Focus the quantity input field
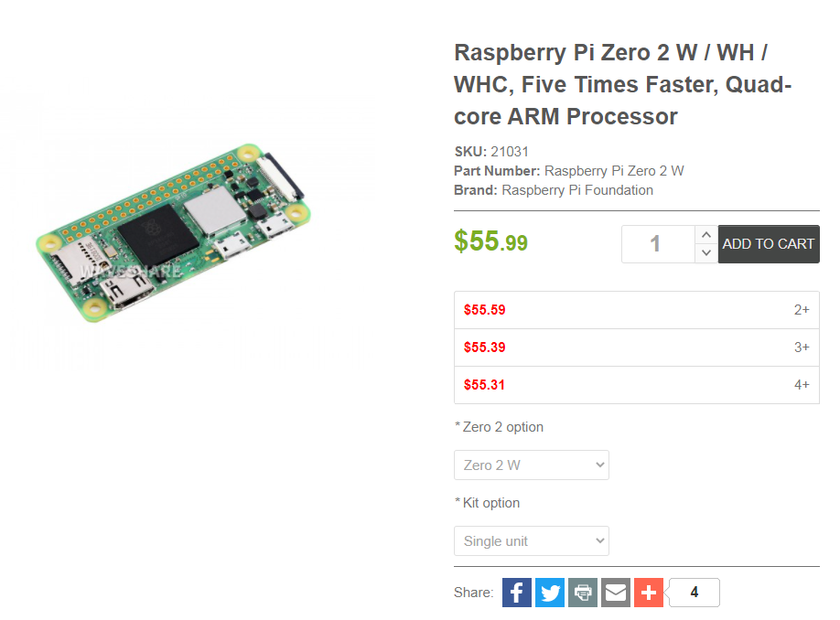Viewport: 840px width, 620px height. [x=657, y=244]
